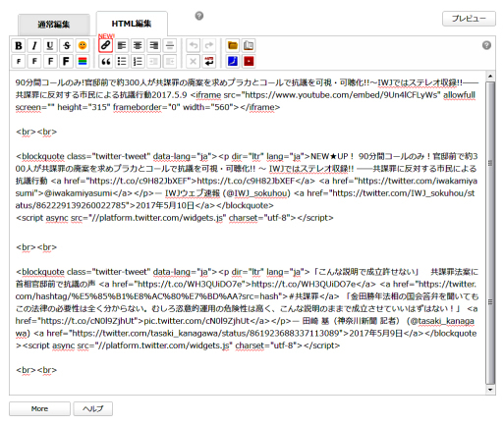The height and width of the screenshot is (425, 504).
Task: Click the 'pic.twitter.com/cN0l9ZjhUt' text
Action: pos(196,321)
